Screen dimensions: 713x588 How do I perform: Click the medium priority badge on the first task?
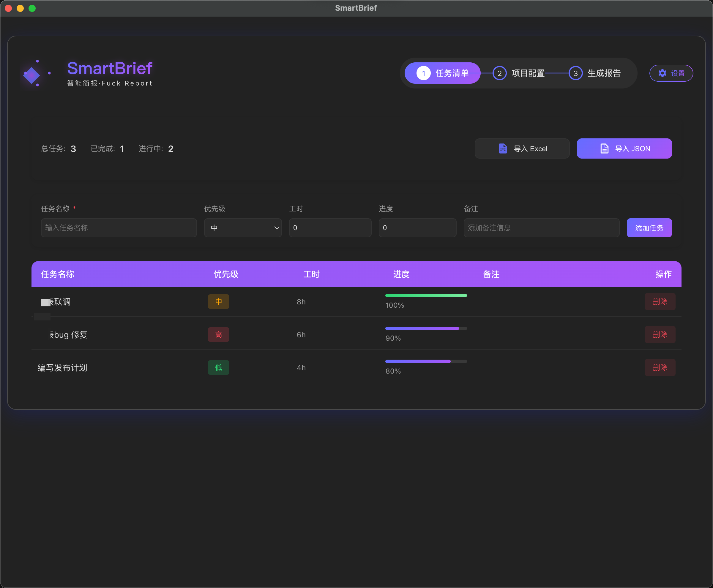(218, 301)
